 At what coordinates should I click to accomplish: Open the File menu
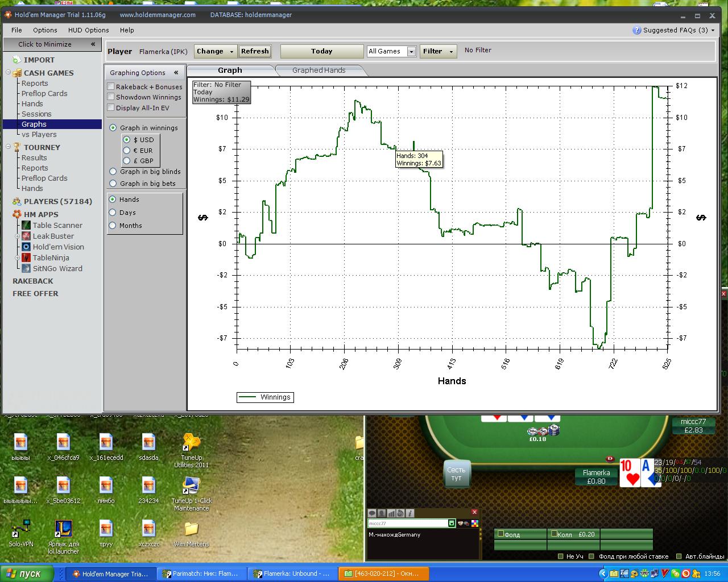pos(16,30)
